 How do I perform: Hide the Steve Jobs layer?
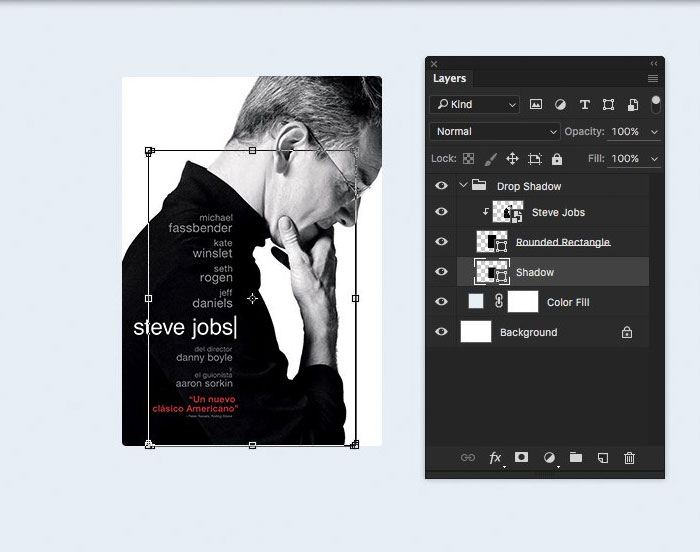(441, 211)
